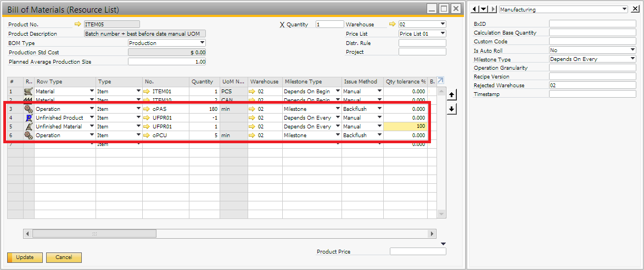Viewport: 644px width, 270px height.
Task: Open the Manufacturing category dropdown
Action: [x=624, y=9]
